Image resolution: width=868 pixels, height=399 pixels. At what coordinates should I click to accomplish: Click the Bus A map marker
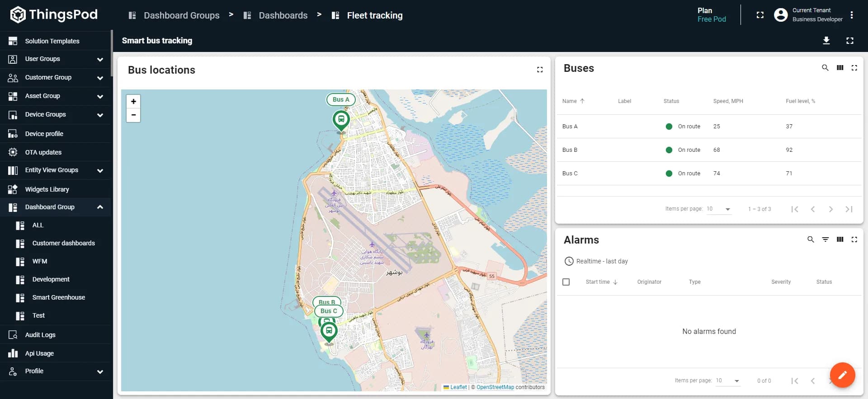341,120
